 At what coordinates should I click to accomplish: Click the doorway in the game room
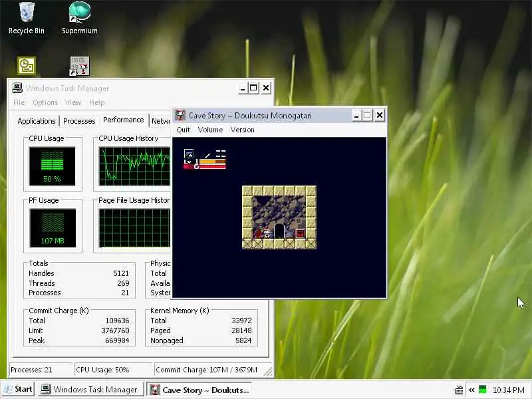pyautogui.click(x=279, y=230)
